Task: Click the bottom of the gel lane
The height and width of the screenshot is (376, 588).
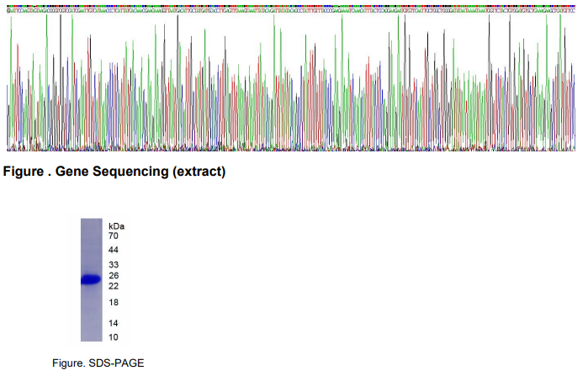Action: (x=91, y=337)
